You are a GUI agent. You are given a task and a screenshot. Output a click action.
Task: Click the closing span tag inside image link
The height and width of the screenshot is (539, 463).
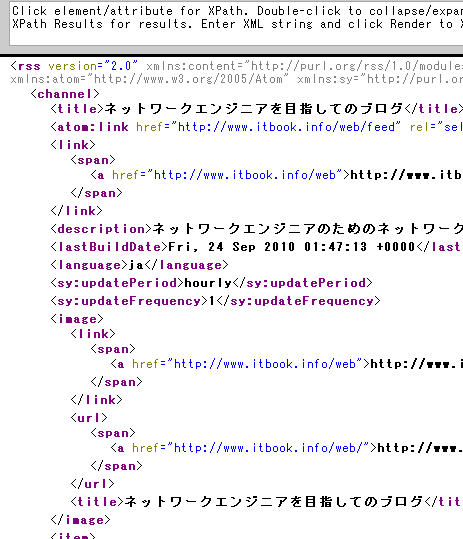(x=117, y=382)
